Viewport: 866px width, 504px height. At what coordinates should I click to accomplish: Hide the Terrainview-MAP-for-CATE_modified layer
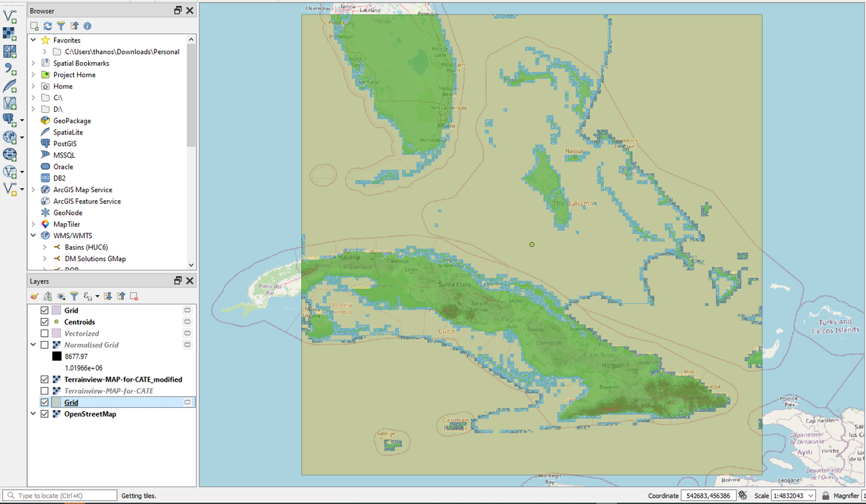45,380
